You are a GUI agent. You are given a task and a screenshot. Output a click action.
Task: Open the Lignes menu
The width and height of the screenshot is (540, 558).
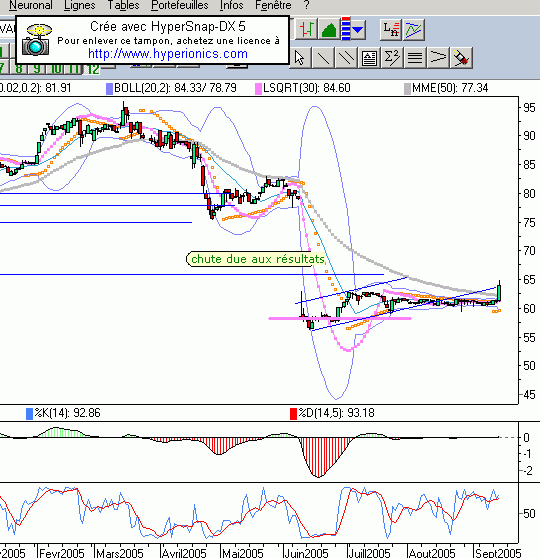click(80, 5)
